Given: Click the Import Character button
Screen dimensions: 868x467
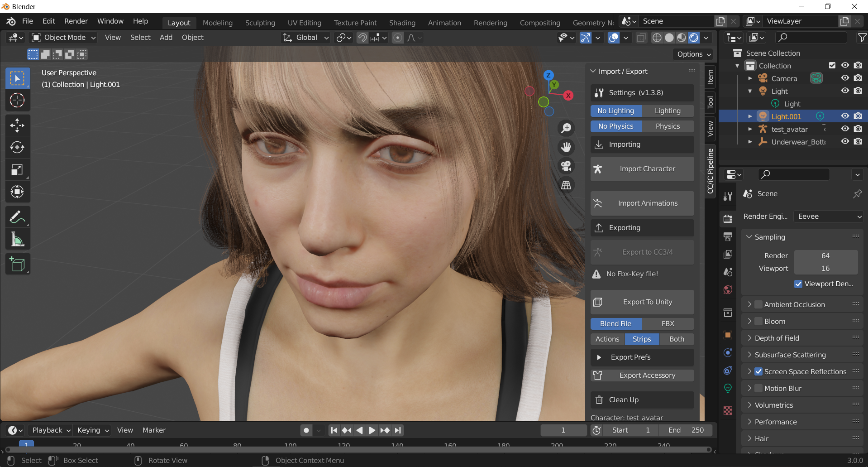Looking at the screenshot, I should 642,169.
